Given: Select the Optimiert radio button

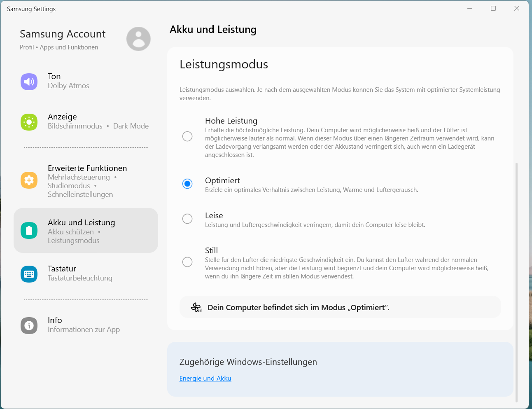Looking at the screenshot, I should click(187, 184).
